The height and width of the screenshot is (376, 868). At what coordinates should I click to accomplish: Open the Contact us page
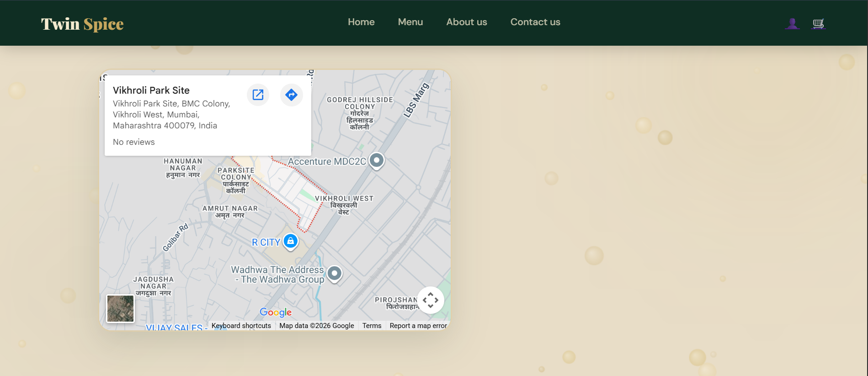535,22
